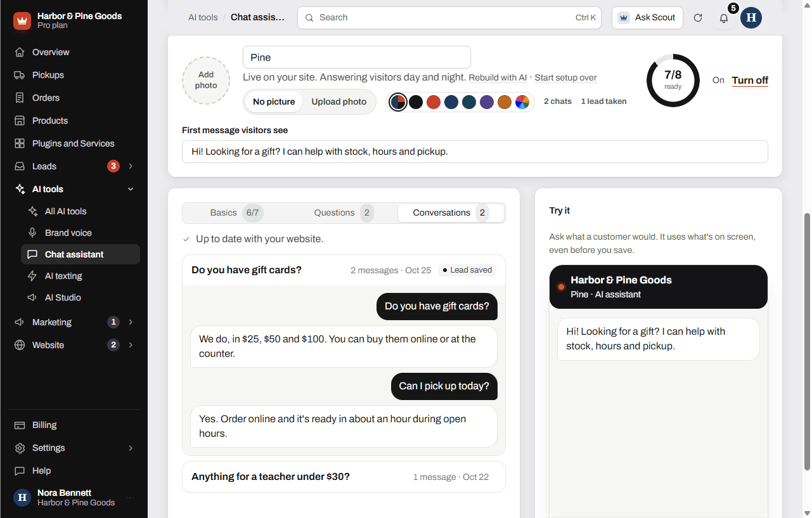Image resolution: width=812 pixels, height=518 pixels.
Task: Click the AI Studio megaphone icon
Action: point(32,297)
